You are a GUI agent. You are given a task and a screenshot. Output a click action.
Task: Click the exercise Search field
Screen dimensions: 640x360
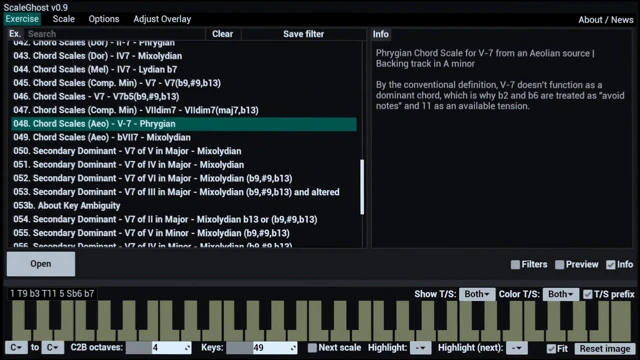click(x=115, y=34)
